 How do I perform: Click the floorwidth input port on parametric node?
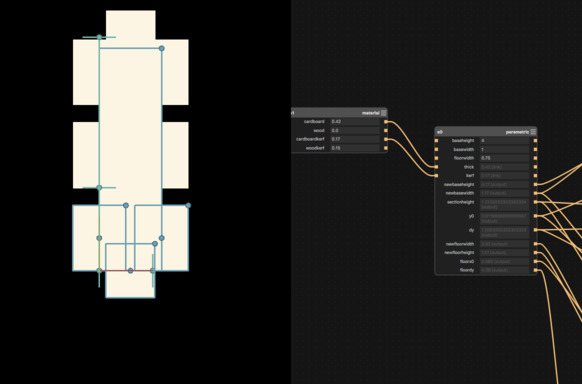[x=436, y=158]
